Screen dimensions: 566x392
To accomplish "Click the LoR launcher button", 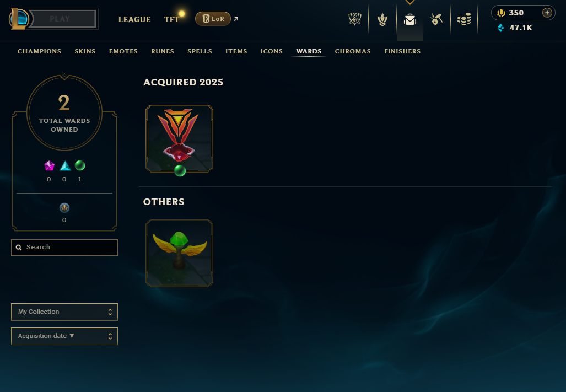I will pos(213,19).
